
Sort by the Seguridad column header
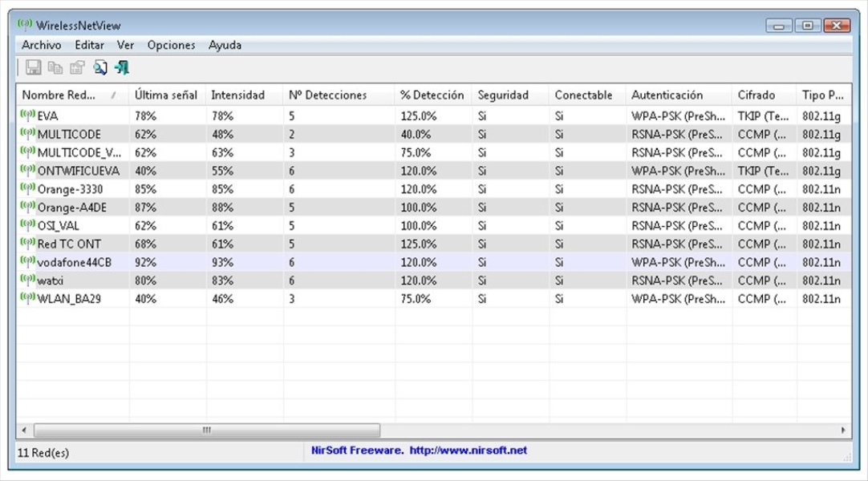tap(510, 95)
